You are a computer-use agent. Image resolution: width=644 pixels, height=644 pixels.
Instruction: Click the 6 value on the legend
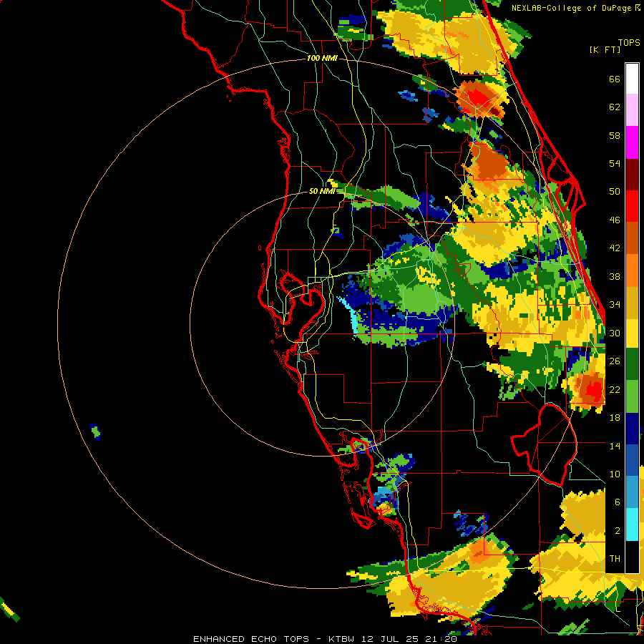618,502
